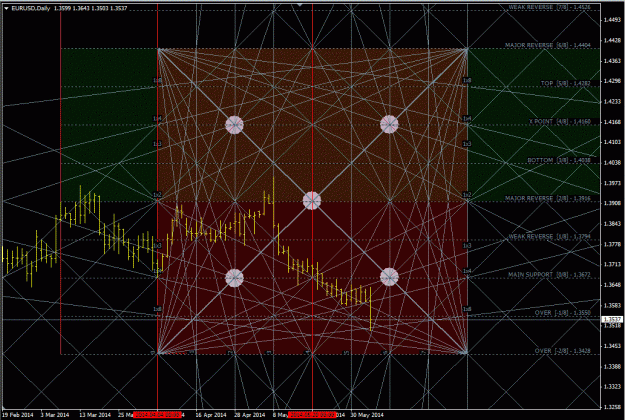Click the OVER [-2/8] level label

(x=563, y=351)
